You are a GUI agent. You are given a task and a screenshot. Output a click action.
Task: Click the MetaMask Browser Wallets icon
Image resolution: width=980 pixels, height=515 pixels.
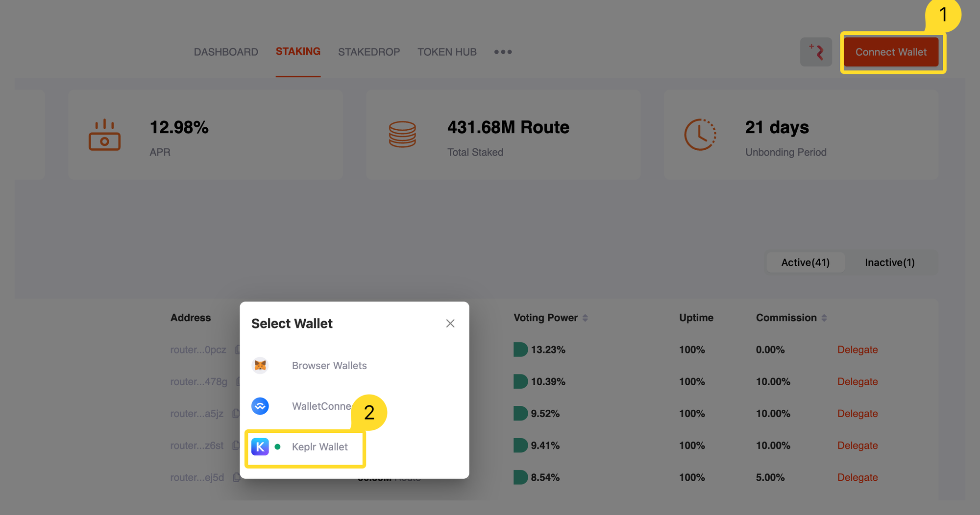point(261,365)
